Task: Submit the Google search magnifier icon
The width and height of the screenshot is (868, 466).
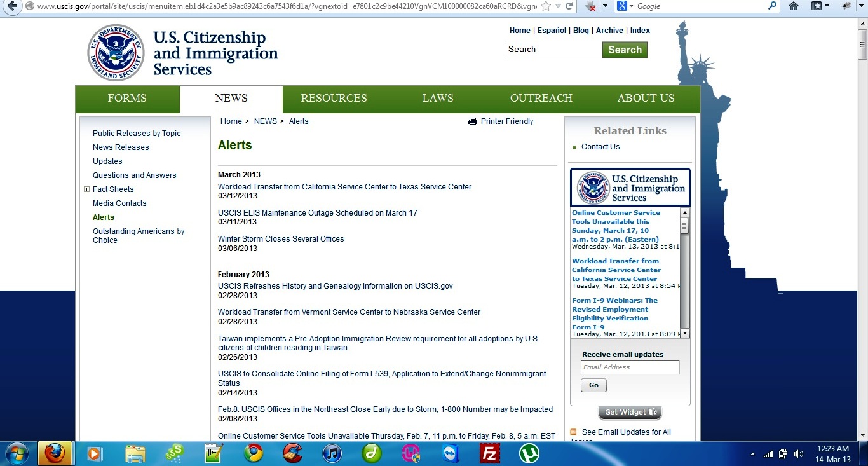Action: tap(772, 6)
